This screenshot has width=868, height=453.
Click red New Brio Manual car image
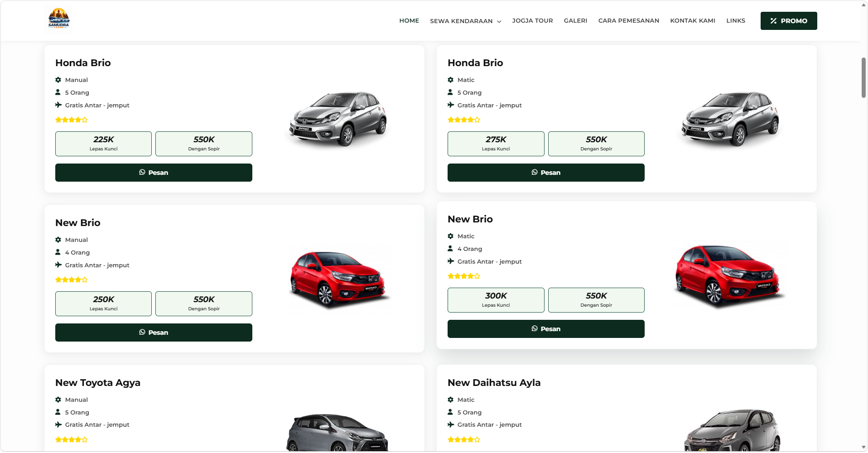[339, 279]
